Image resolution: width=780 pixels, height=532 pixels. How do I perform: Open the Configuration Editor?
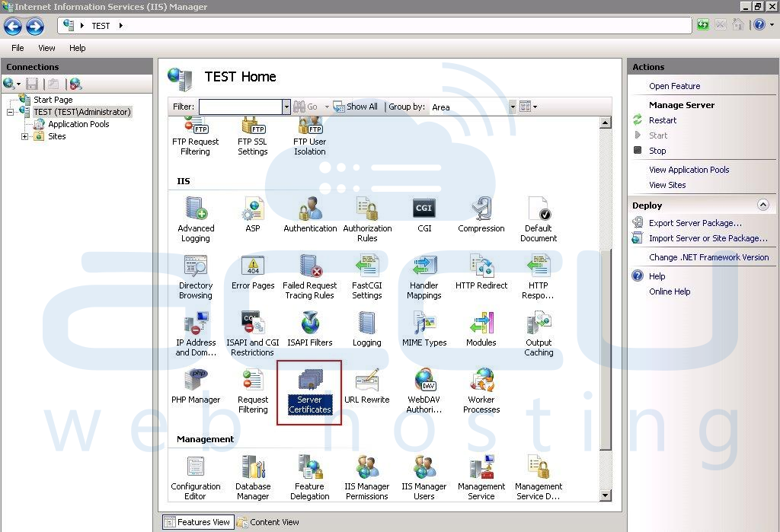(x=196, y=478)
